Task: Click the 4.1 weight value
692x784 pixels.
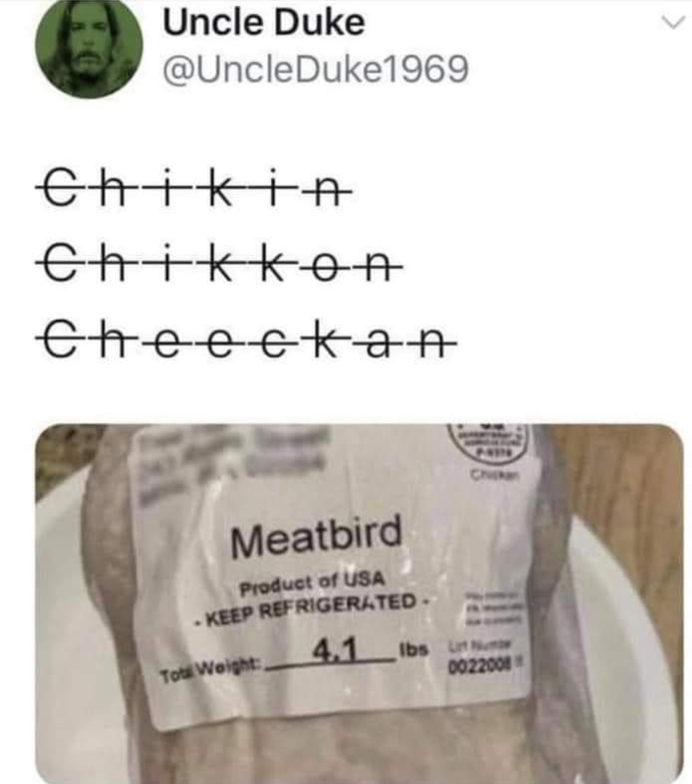Action: [335, 650]
